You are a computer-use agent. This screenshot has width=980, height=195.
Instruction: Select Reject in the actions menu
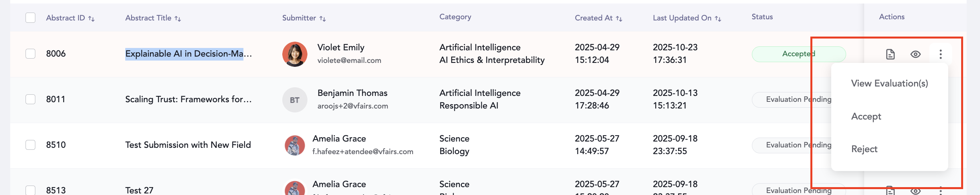864,149
